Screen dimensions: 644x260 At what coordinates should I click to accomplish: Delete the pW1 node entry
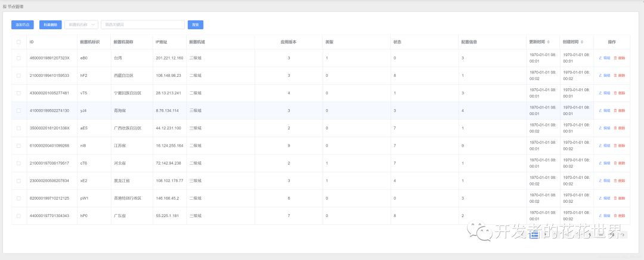(620, 199)
